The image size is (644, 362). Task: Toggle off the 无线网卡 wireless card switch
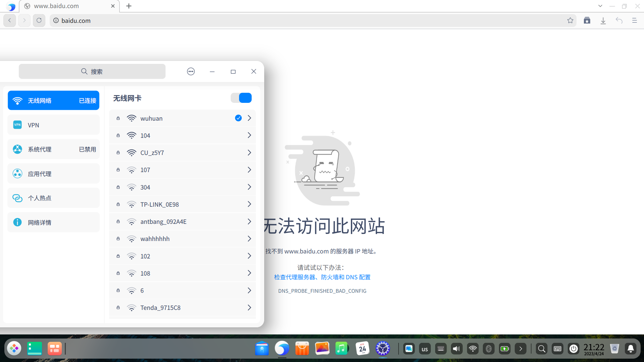point(241,98)
